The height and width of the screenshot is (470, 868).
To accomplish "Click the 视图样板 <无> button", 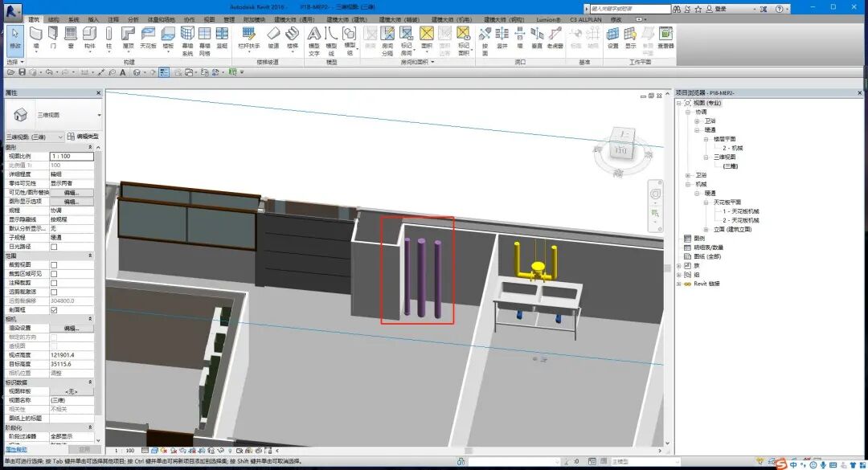I will coord(72,391).
